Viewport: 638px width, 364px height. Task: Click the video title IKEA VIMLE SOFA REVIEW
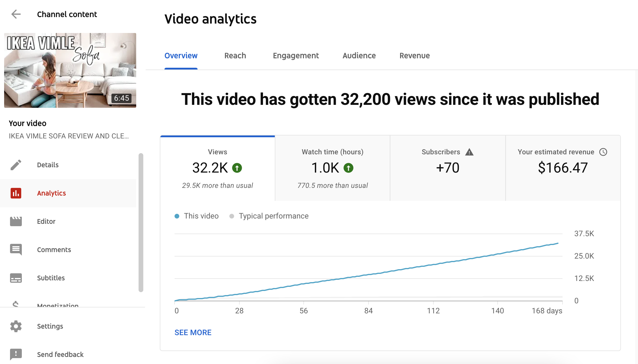click(x=69, y=136)
